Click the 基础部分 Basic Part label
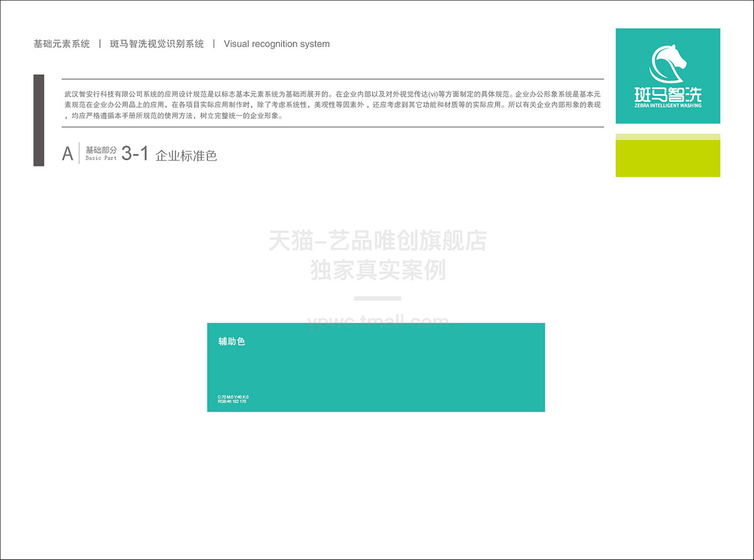 [101, 153]
